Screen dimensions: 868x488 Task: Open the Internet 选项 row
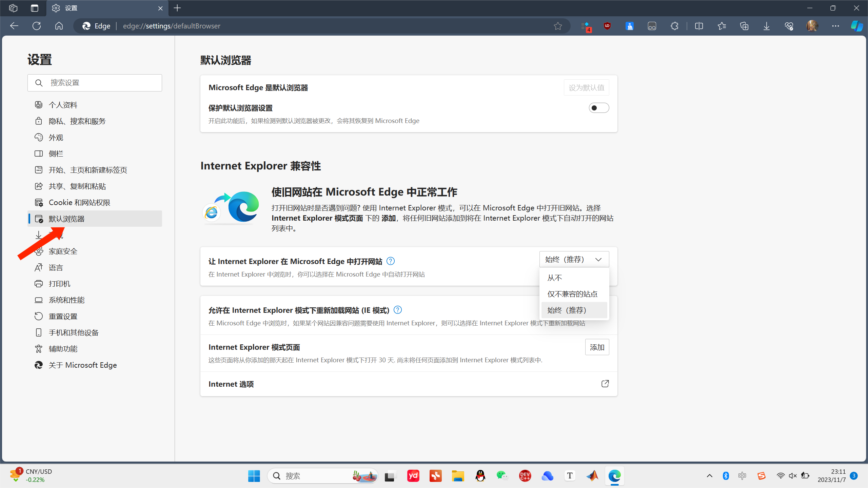(x=409, y=384)
